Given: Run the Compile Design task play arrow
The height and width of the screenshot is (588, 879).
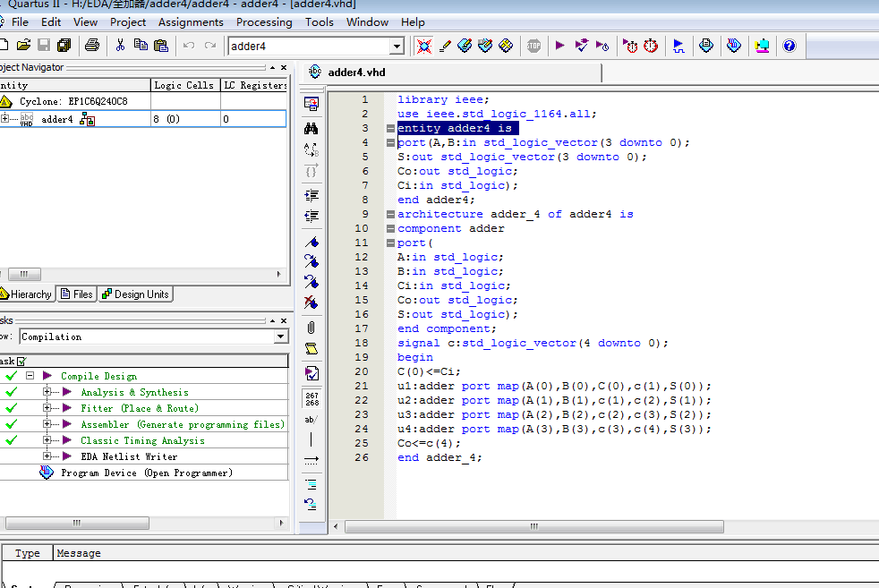Looking at the screenshot, I should tap(47, 376).
